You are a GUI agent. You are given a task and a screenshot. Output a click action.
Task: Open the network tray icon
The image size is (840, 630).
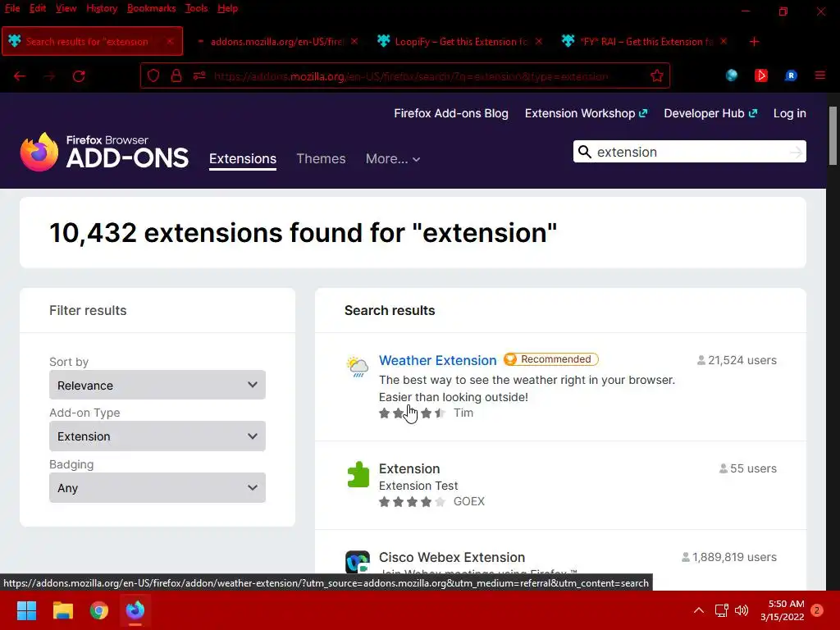(x=721, y=610)
